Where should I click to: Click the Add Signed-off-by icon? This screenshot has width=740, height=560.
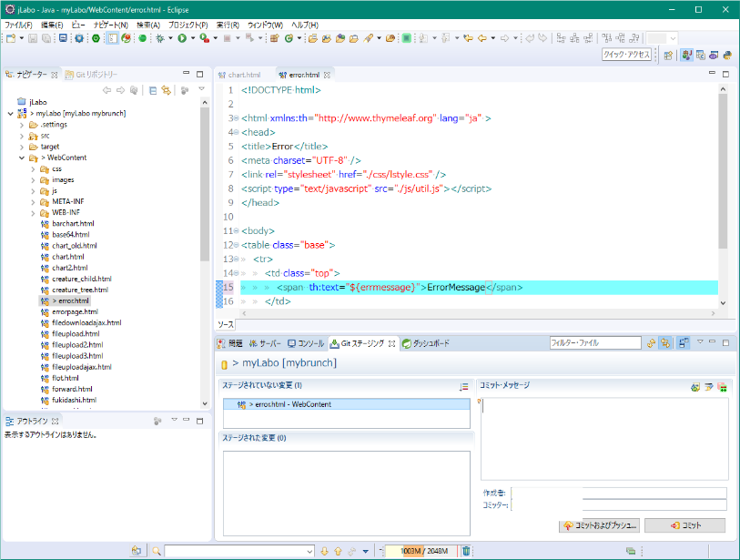[708, 387]
